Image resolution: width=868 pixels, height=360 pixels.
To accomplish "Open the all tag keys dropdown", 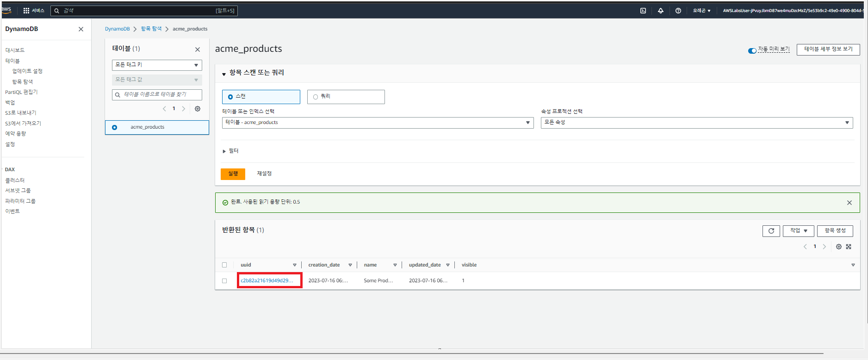I will [157, 65].
